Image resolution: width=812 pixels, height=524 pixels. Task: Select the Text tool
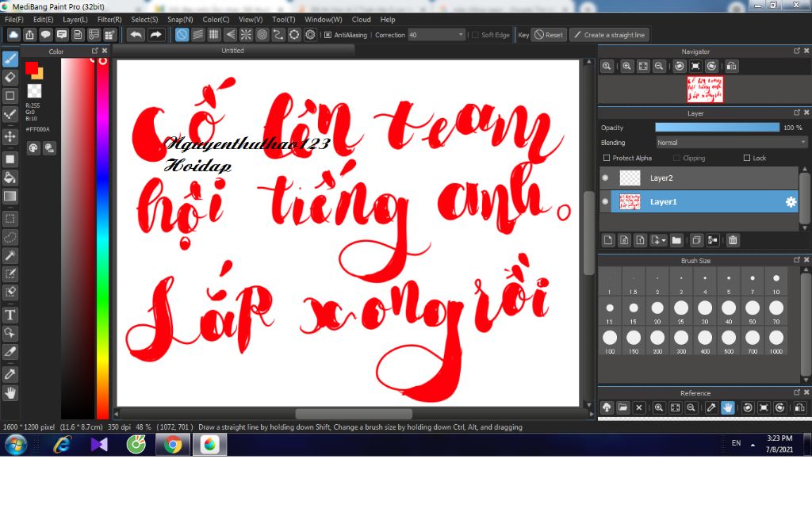[10, 314]
